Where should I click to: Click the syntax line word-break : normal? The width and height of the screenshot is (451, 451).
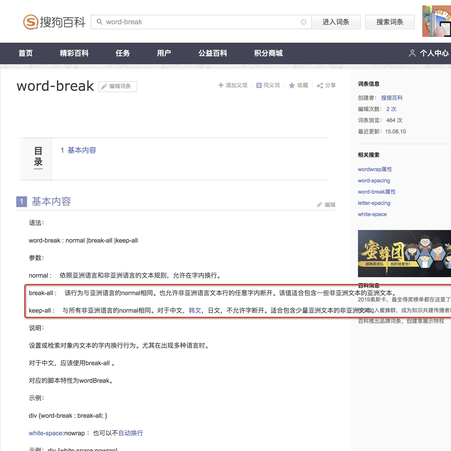coord(83,240)
